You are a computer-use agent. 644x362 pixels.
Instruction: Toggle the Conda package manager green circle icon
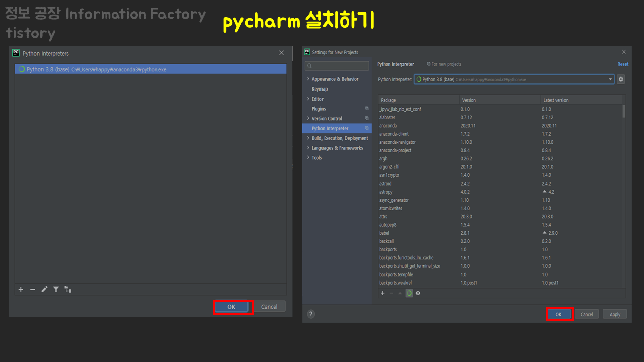[409, 293]
